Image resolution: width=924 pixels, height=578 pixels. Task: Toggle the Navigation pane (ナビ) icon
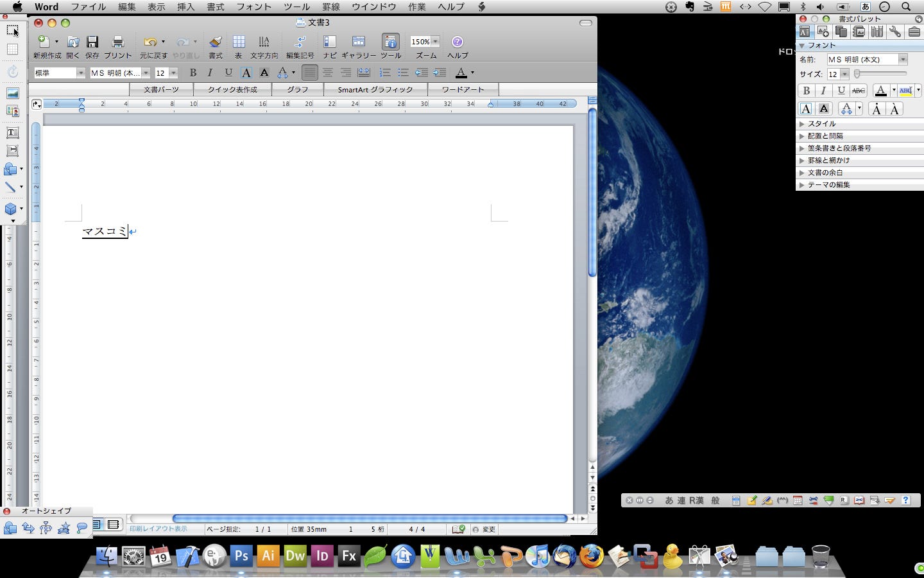click(x=330, y=42)
